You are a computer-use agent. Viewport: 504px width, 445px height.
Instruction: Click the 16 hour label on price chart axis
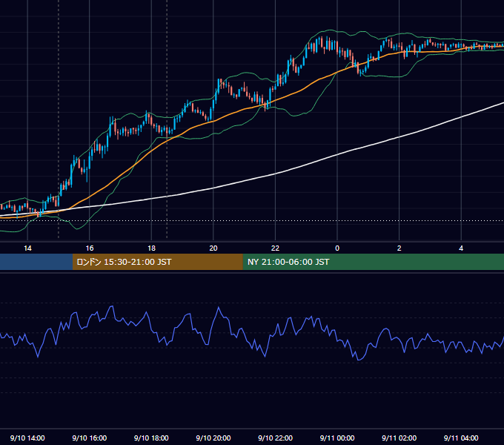click(90, 248)
